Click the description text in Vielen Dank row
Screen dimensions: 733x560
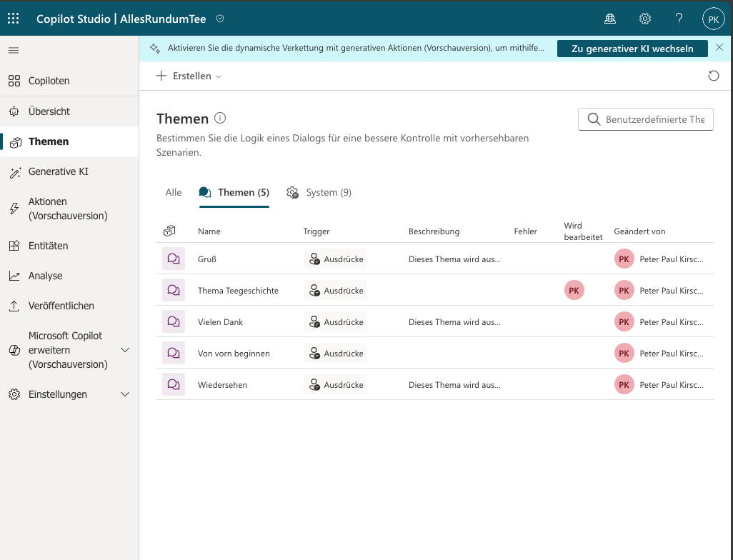tap(454, 321)
